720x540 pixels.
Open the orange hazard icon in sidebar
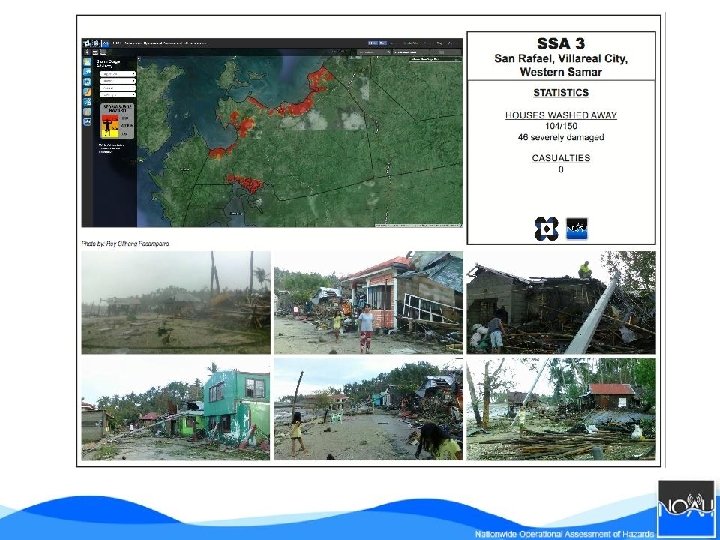87,92
